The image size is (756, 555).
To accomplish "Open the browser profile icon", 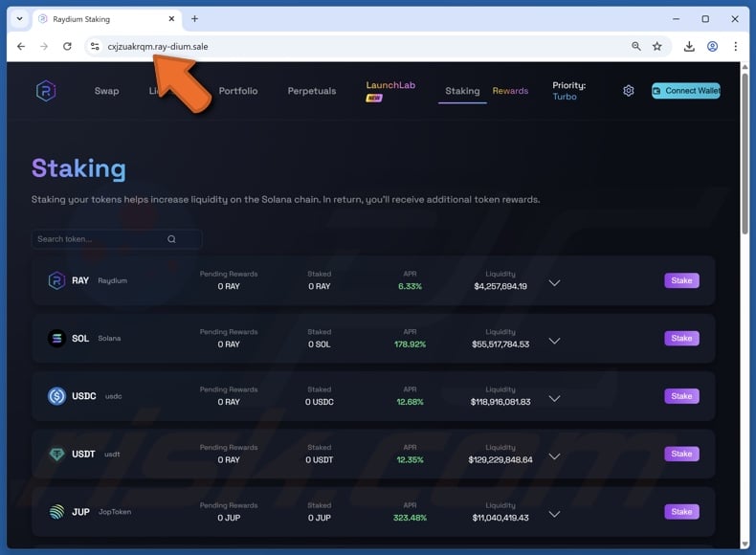I will click(x=712, y=46).
